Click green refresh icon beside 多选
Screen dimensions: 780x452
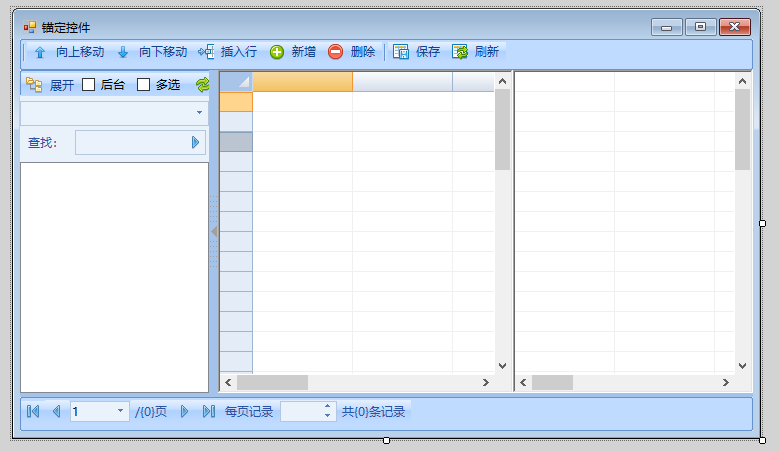pyautogui.click(x=202, y=85)
